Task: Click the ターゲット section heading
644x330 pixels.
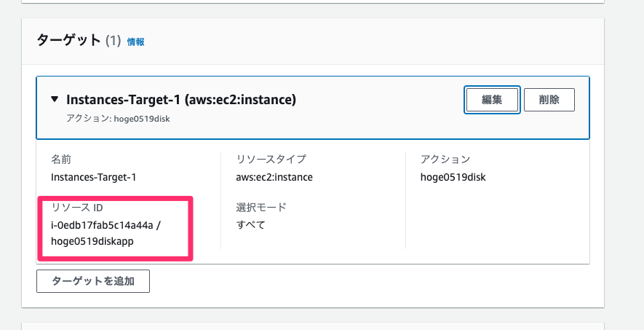Action: (x=68, y=40)
